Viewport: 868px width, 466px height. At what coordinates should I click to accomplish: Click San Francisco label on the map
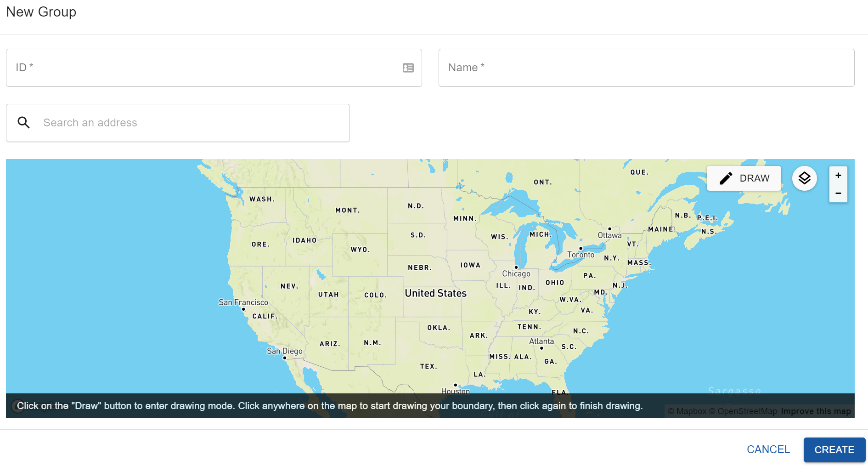[x=243, y=302]
